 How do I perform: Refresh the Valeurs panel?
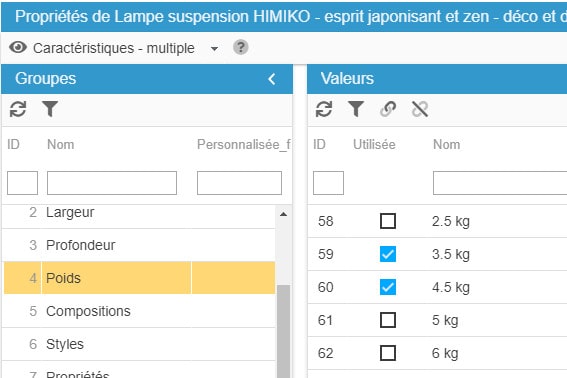(324, 109)
